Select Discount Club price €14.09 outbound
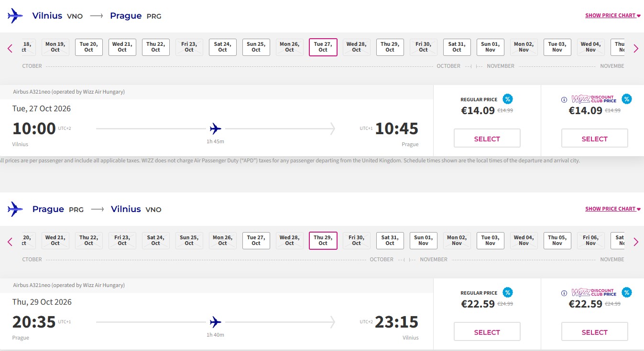 click(x=594, y=138)
